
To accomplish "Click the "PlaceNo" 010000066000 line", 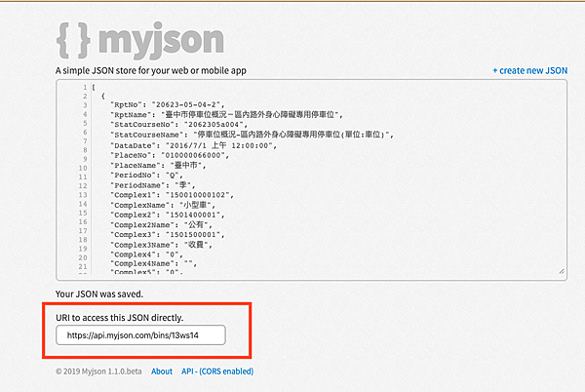I will pos(170,155).
